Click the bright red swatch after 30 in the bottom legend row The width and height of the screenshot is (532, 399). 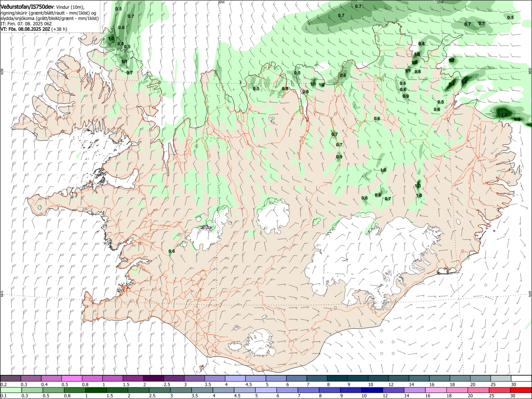(x=521, y=390)
